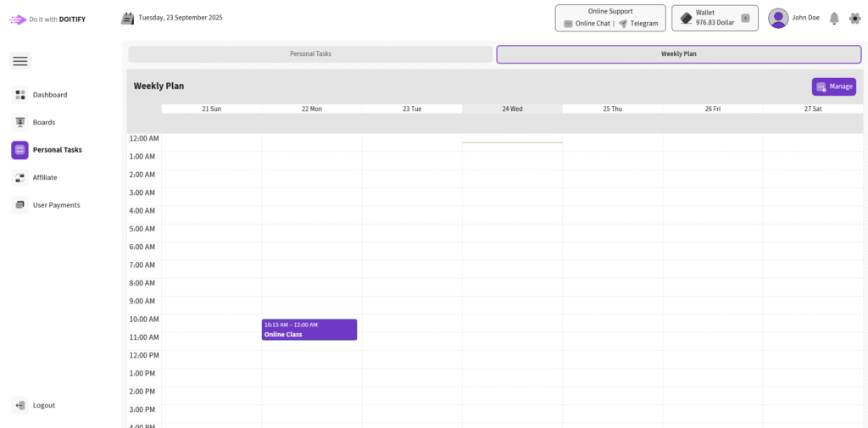Click the DOITIFY logo
This screenshot has height=428, width=868.
coord(18,19)
